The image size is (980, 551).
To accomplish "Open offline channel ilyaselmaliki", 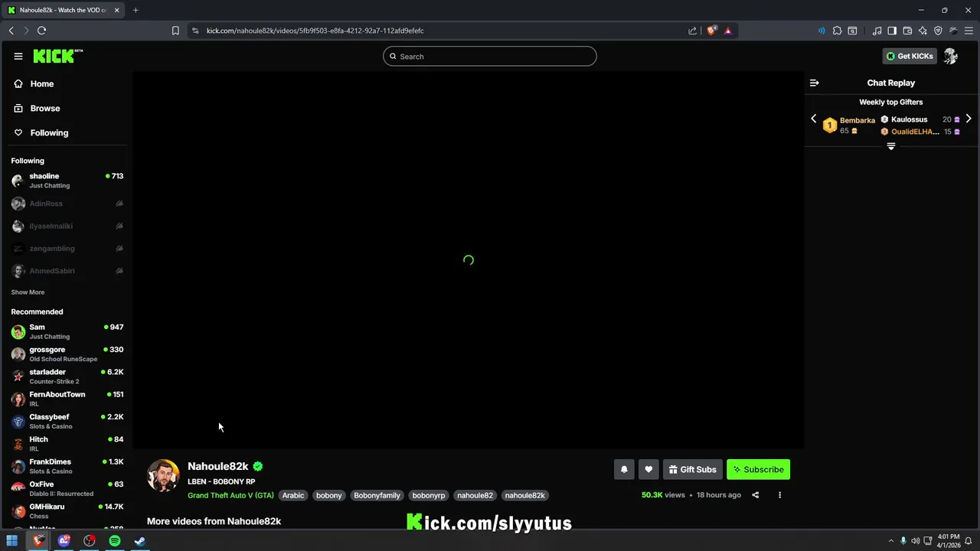I will point(67,226).
